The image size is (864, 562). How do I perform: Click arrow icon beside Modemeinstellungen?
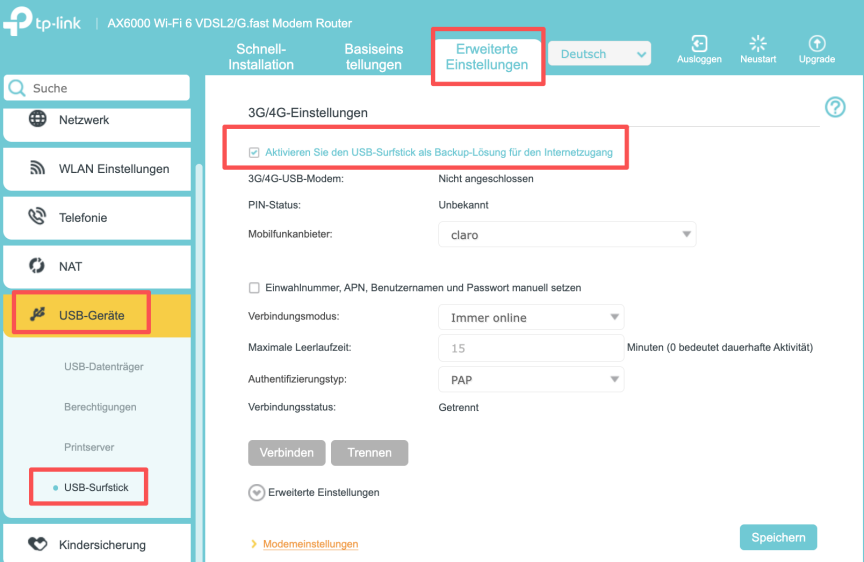click(253, 544)
